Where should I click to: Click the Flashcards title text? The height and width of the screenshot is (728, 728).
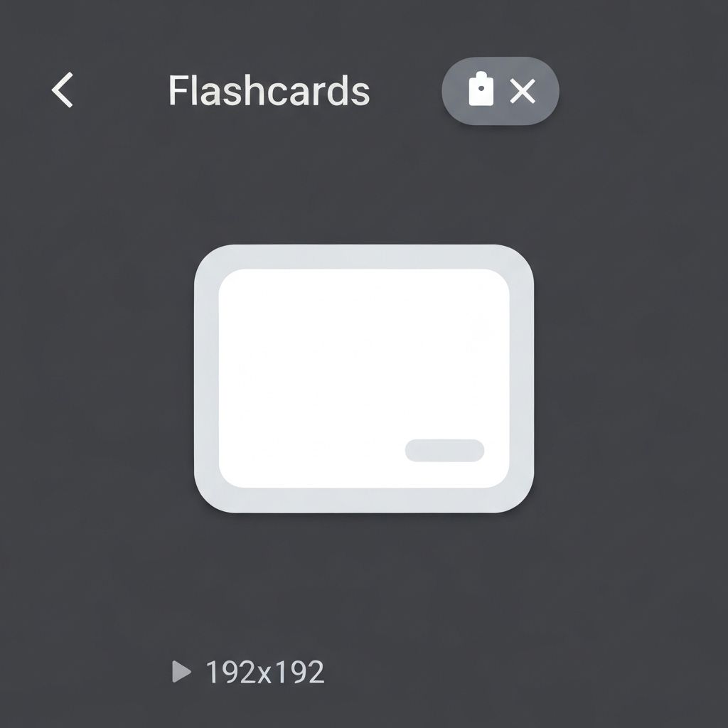[269, 90]
